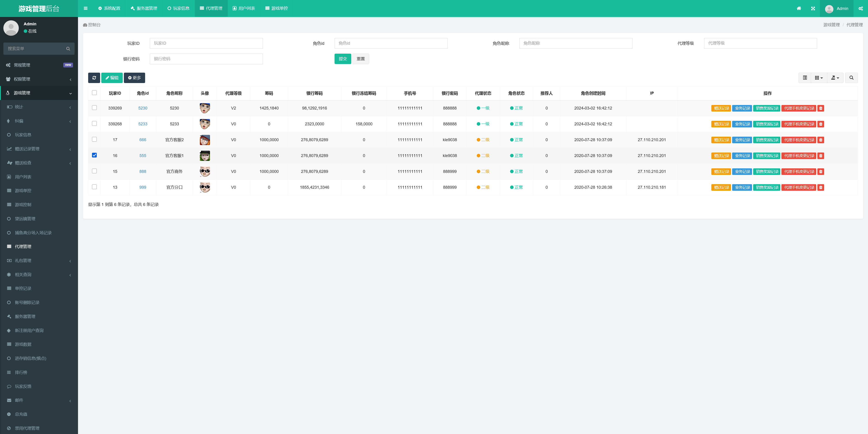Open the export data dropdown
Viewport: 868px width, 434px height.
835,78
